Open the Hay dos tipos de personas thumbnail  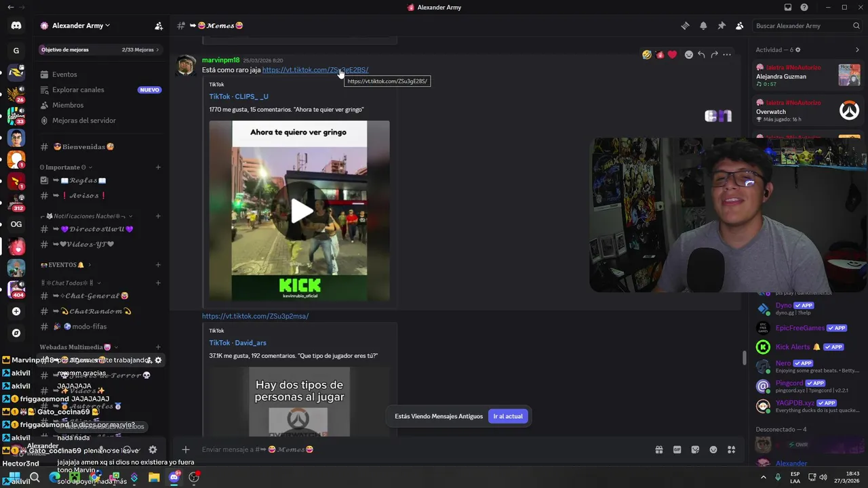point(300,402)
